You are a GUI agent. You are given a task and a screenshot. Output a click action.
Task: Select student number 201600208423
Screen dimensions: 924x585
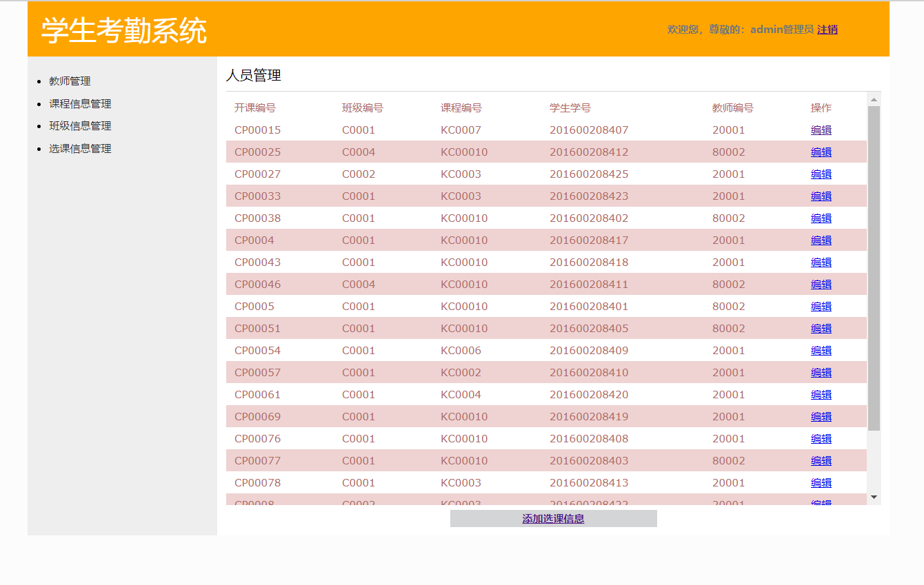tap(589, 196)
